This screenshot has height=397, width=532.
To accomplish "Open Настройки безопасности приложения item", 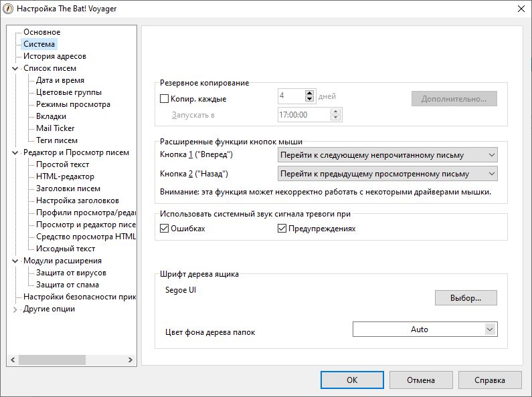I will click(x=79, y=297).
